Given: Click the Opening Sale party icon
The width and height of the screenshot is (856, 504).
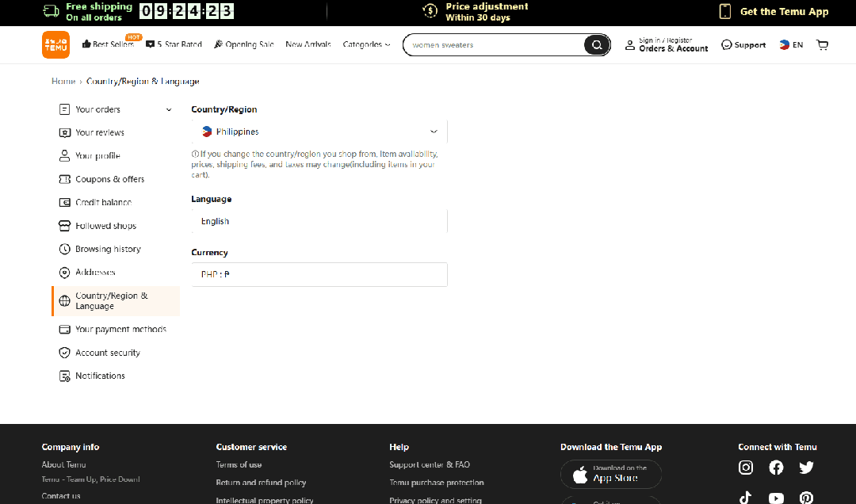Looking at the screenshot, I should point(219,44).
